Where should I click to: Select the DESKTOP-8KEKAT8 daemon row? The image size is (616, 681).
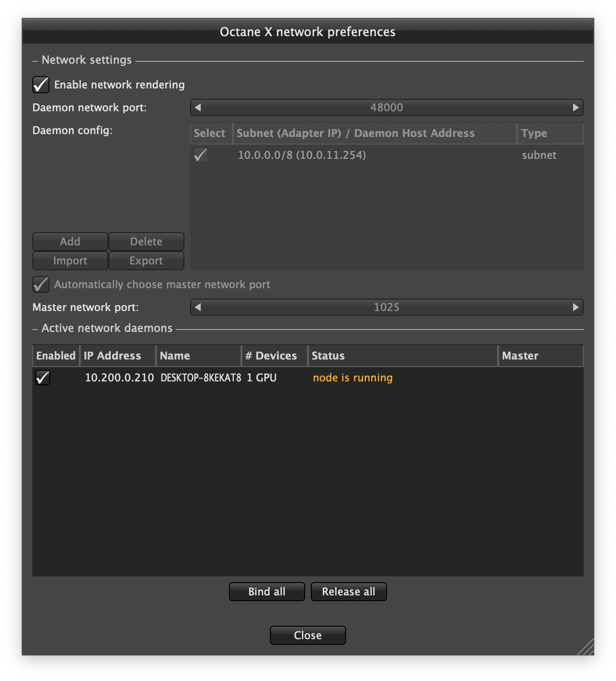pyautogui.click(x=308, y=378)
